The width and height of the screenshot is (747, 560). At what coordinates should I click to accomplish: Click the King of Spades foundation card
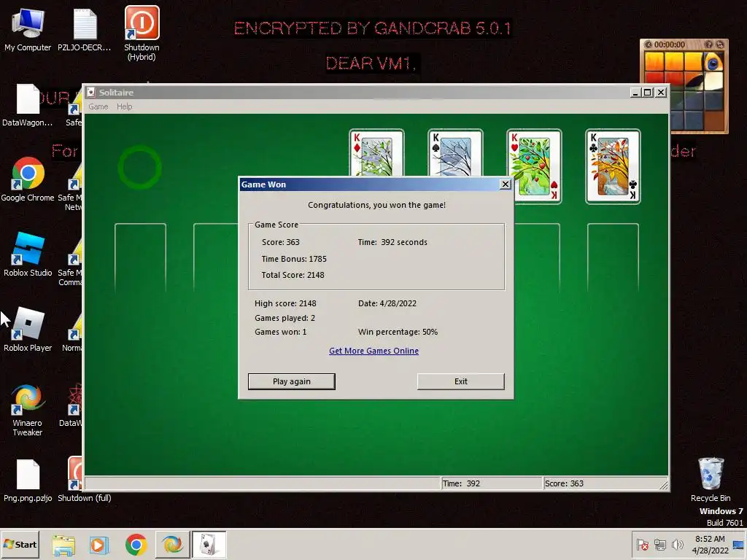tap(455, 153)
